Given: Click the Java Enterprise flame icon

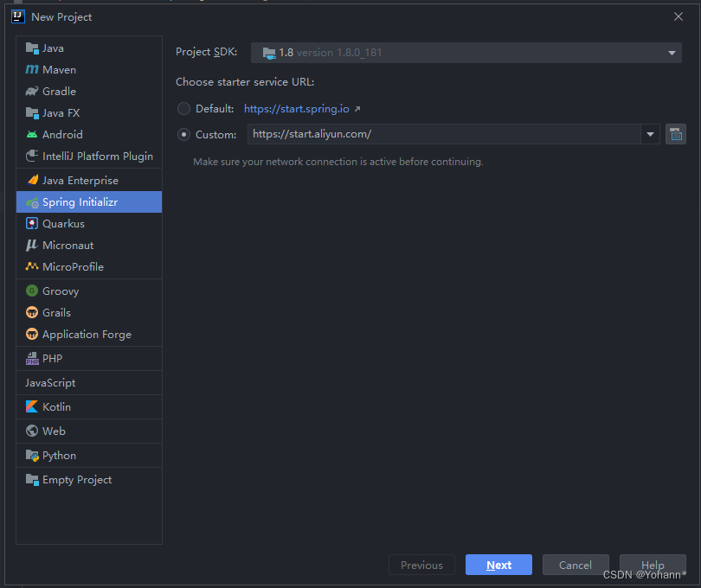Looking at the screenshot, I should coord(33,180).
